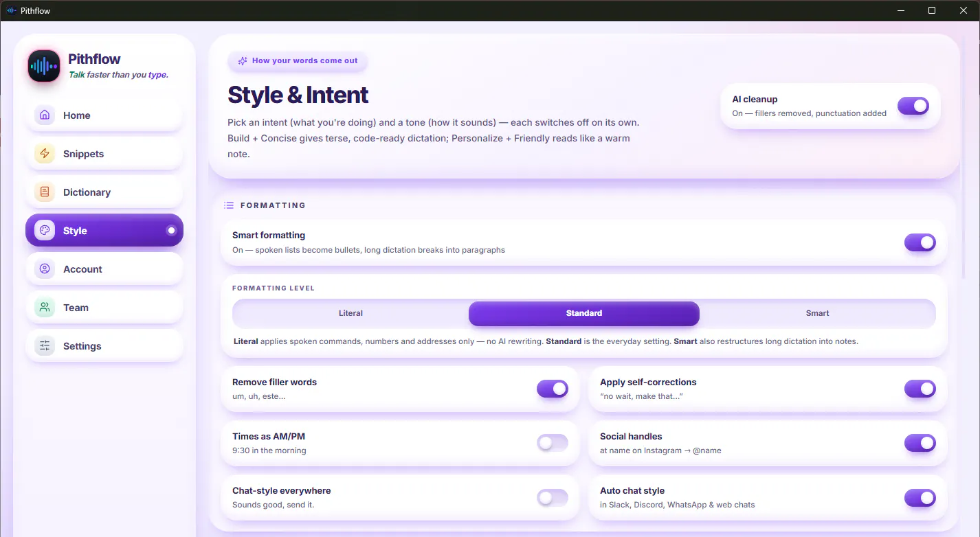
Task: Select the Style menu item
Action: (x=104, y=231)
